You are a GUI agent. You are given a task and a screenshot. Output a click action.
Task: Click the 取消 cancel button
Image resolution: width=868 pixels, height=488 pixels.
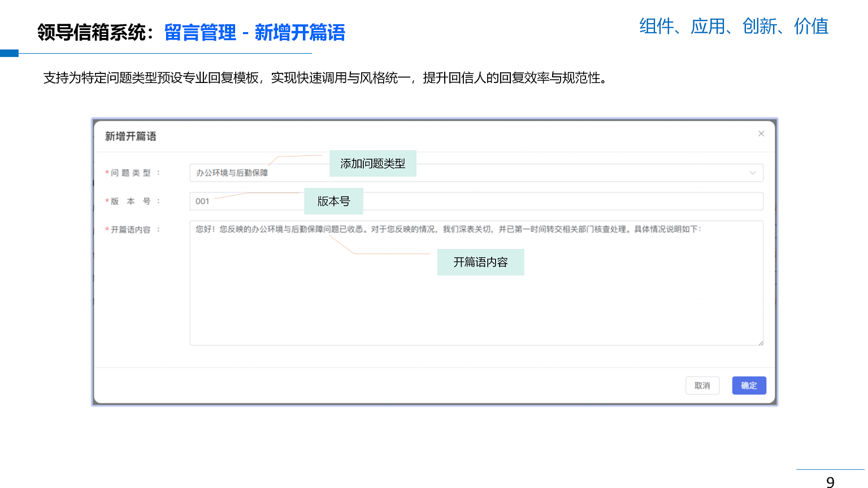click(x=702, y=385)
